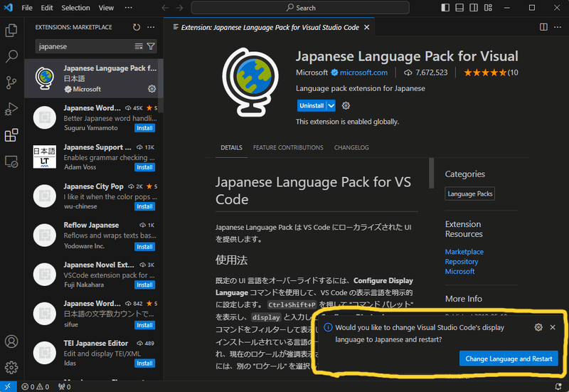Viewport: 569px width, 392px height.
Task: Open Views and More Actions in Extensions header
Action: [x=151, y=27]
